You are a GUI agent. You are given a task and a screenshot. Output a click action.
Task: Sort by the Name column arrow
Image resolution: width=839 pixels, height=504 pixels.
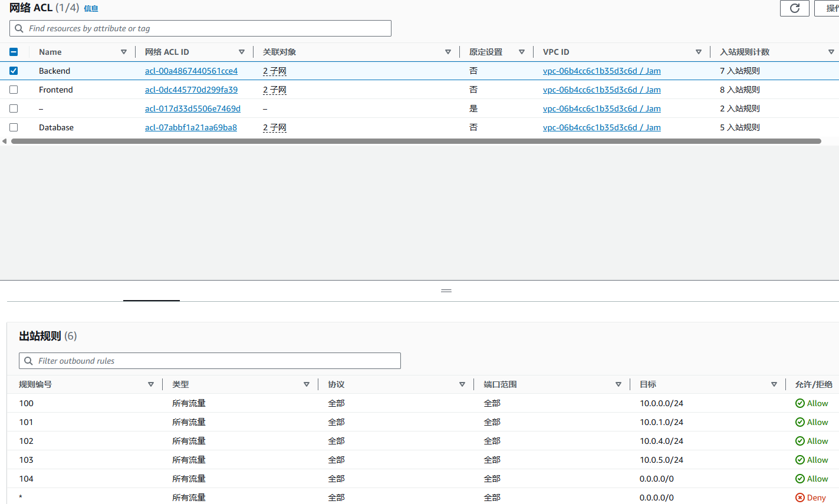point(124,52)
